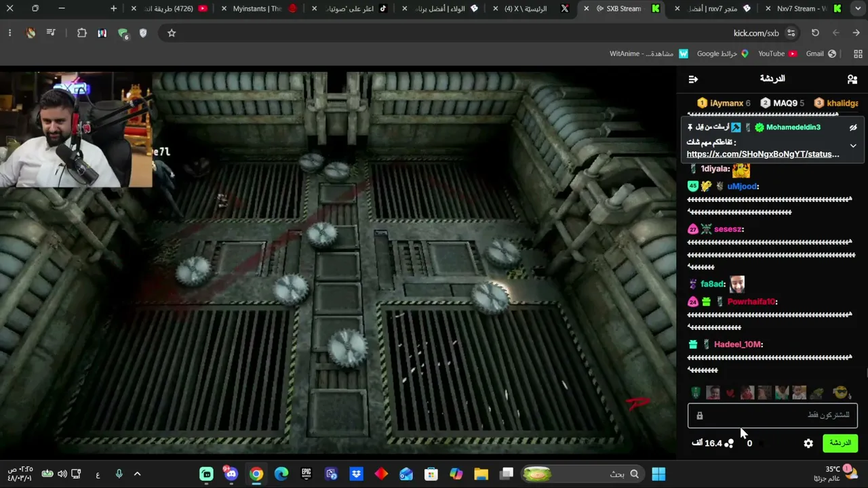Click the lock icon in chat input
Image resolution: width=868 pixels, height=488 pixels.
[x=700, y=415]
